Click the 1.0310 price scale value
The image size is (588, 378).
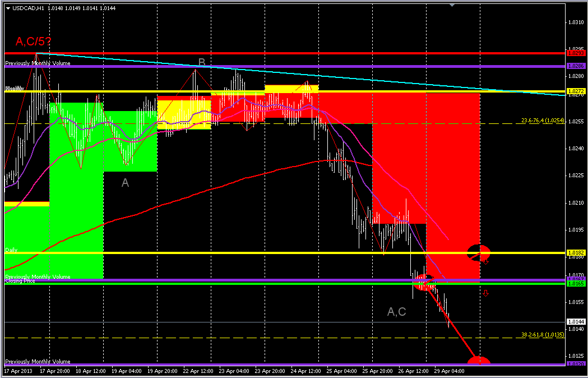click(x=575, y=22)
